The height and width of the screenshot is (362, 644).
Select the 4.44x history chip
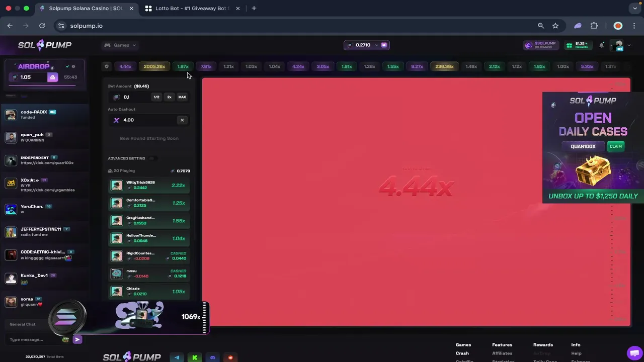125,66
